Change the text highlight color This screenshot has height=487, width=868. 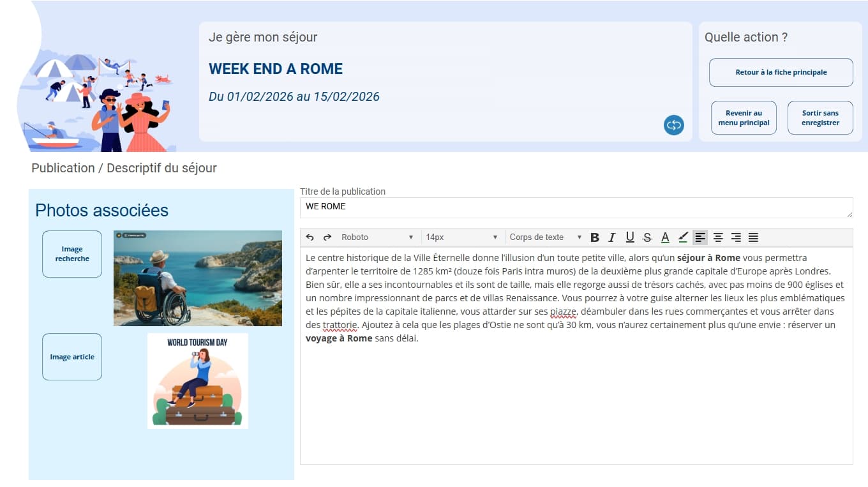(683, 237)
